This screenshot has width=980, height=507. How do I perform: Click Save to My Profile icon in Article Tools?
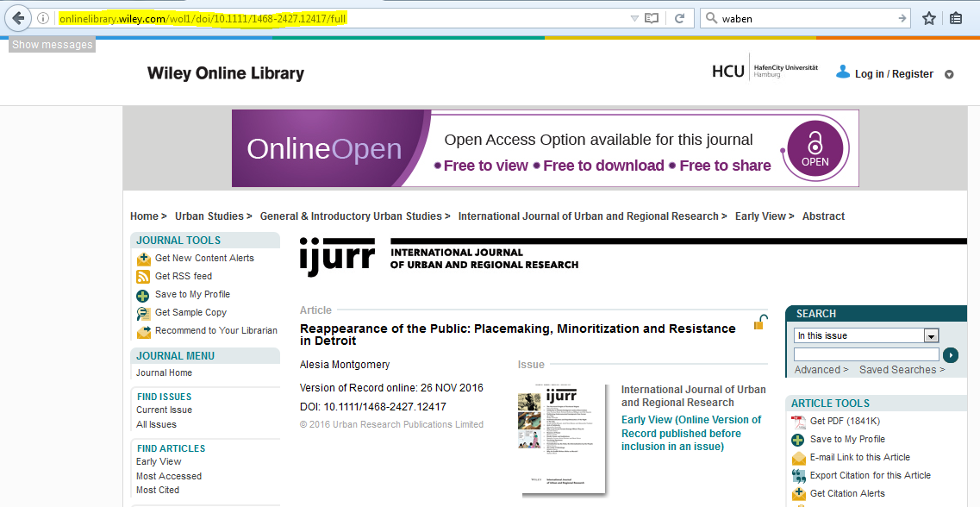coord(799,440)
